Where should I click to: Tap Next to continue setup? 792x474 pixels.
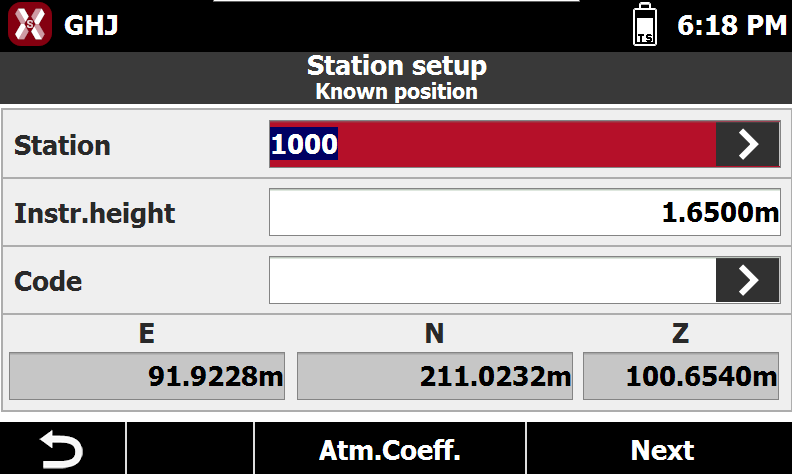660,449
